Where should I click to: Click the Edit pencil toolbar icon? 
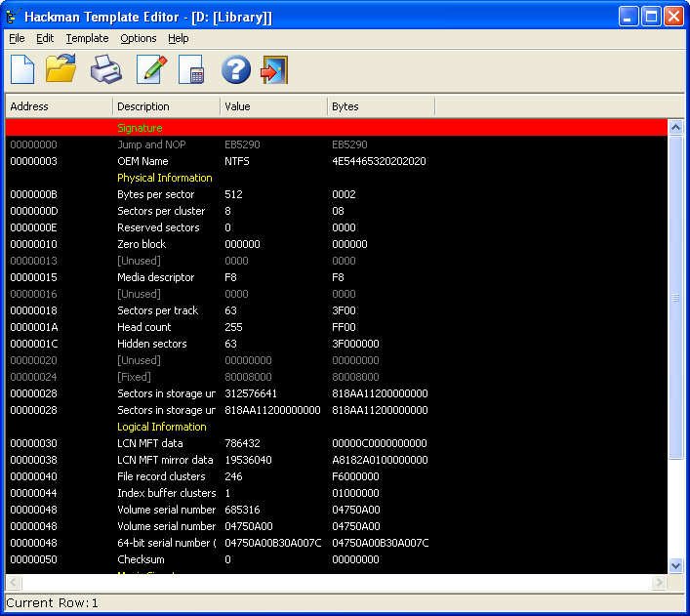coord(151,69)
